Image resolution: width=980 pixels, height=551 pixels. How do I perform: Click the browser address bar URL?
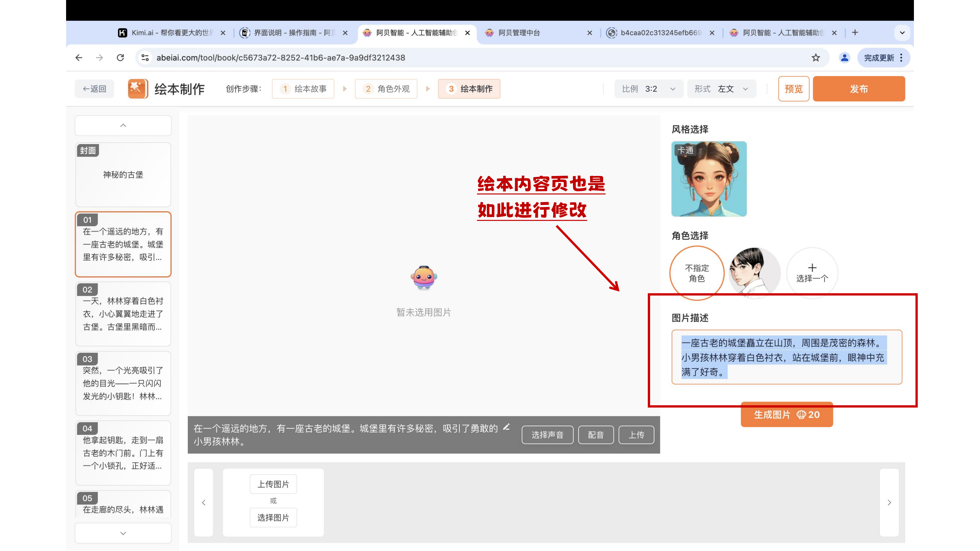click(x=281, y=58)
